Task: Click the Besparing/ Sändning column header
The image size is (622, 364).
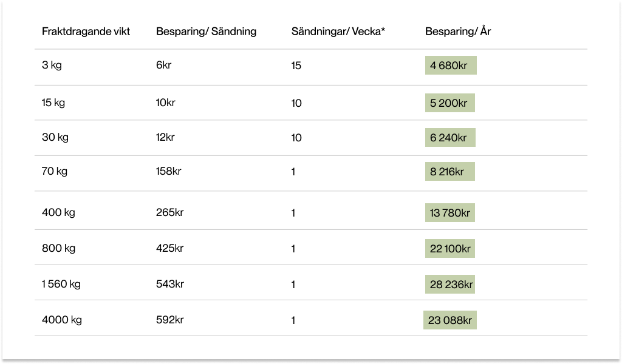Action: [206, 32]
